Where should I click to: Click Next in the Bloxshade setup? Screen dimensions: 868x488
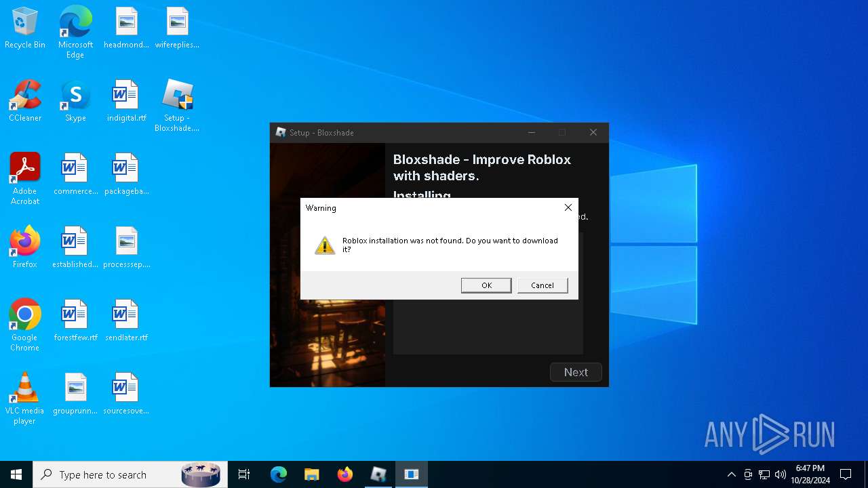(576, 372)
